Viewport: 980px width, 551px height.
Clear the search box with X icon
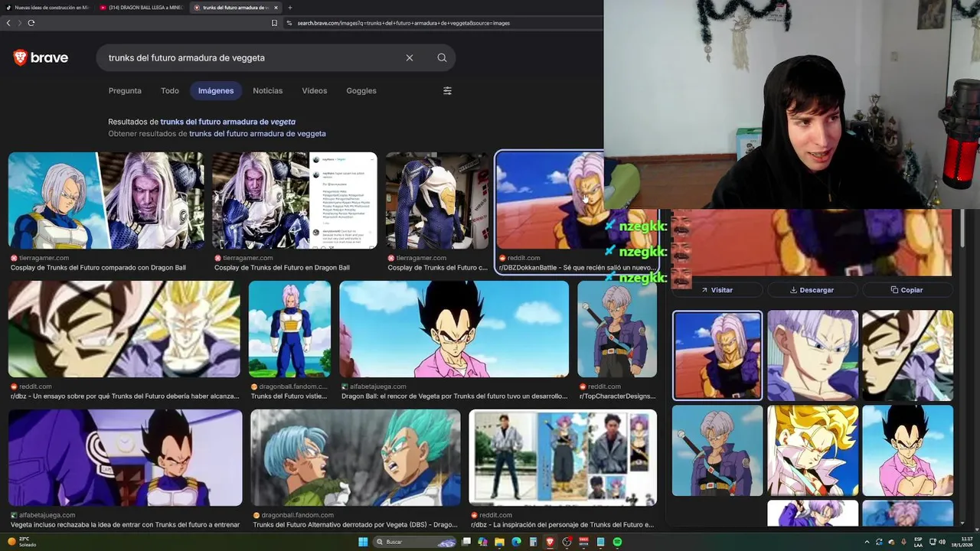pos(410,57)
